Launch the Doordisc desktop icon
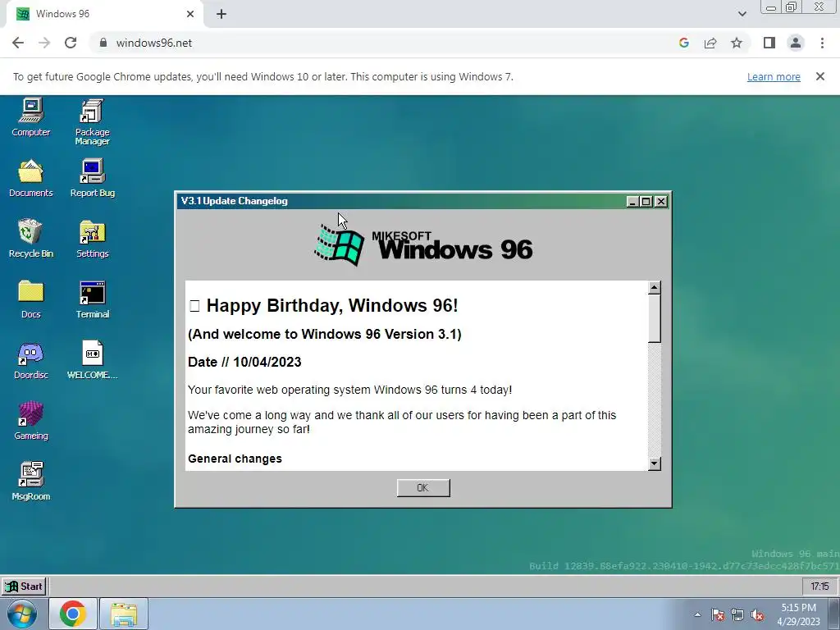The image size is (840, 630). tap(30, 361)
